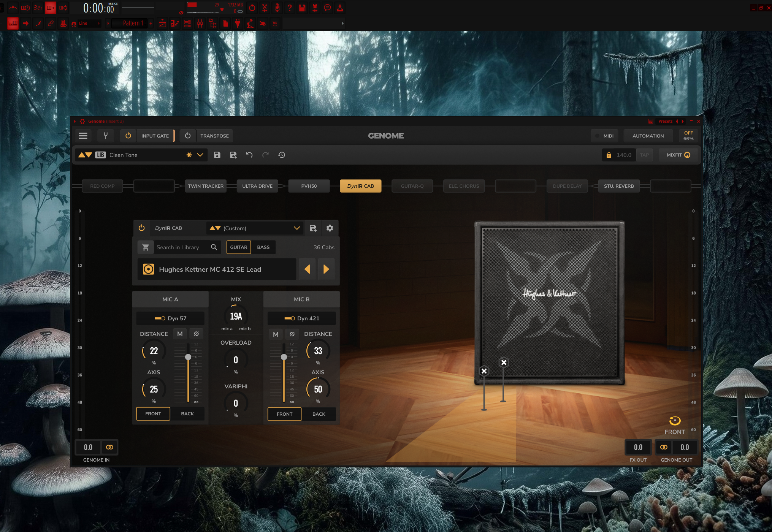772x532 pixels.
Task: Click the tempo lock icon
Action: (609, 155)
